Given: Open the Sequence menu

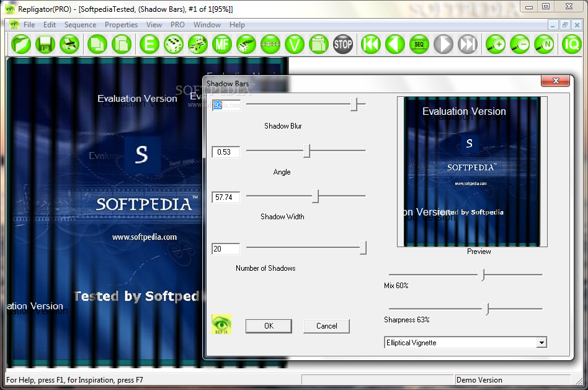Looking at the screenshot, I should [80, 25].
